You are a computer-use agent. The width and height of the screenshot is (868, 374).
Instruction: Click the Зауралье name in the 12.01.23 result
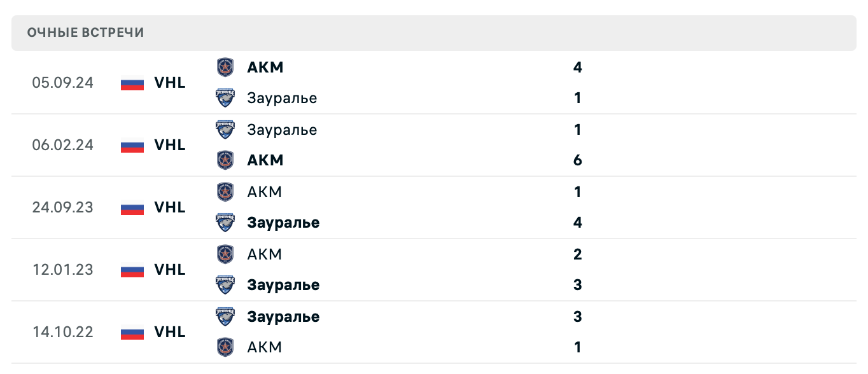point(284,285)
